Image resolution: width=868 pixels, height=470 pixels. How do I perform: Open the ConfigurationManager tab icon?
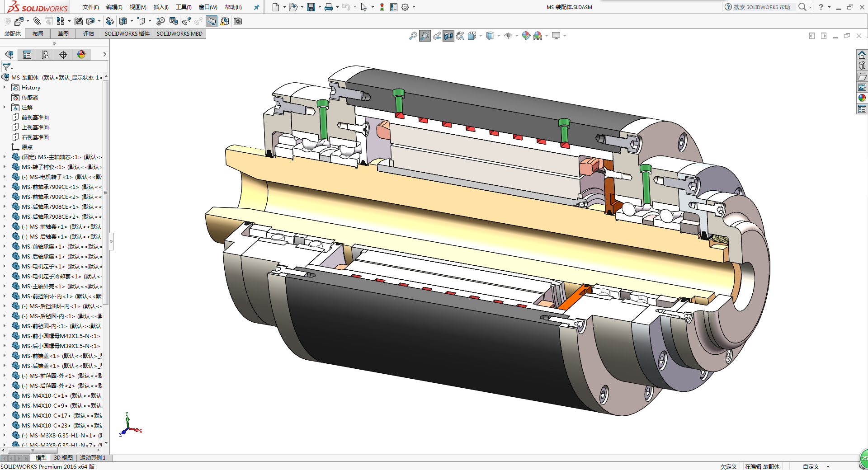point(45,55)
